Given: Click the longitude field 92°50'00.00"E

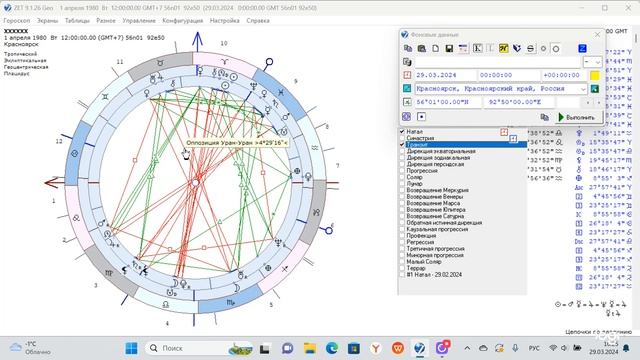Looking at the screenshot, I should tap(519, 102).
